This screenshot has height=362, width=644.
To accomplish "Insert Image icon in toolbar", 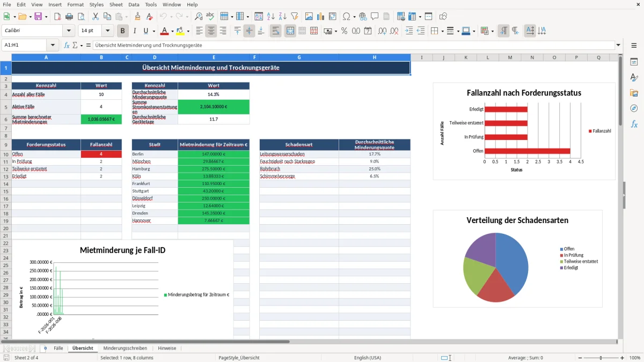I will pyautogui.click(x=309, y=17).
